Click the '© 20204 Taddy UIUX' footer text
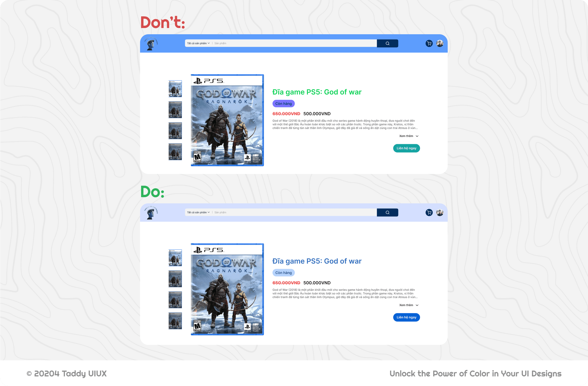The width and height of the screenshot is (588, 386). click(x=67, y=374)
